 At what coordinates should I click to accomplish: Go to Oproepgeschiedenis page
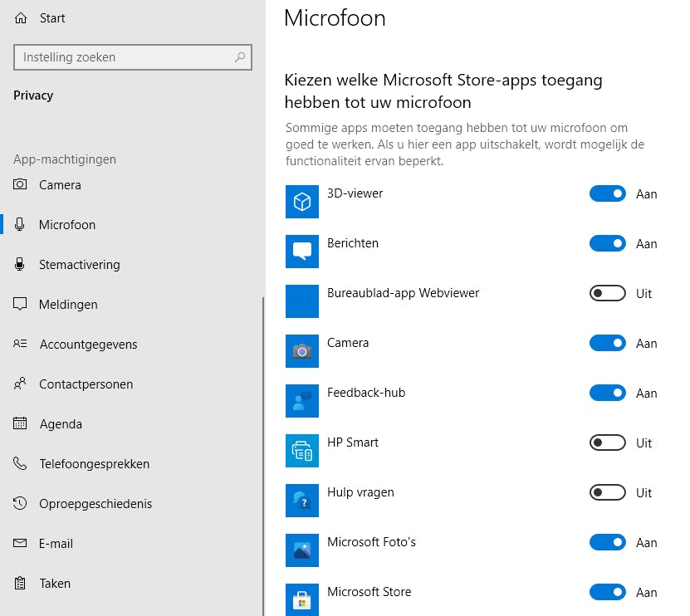(131, 503)
